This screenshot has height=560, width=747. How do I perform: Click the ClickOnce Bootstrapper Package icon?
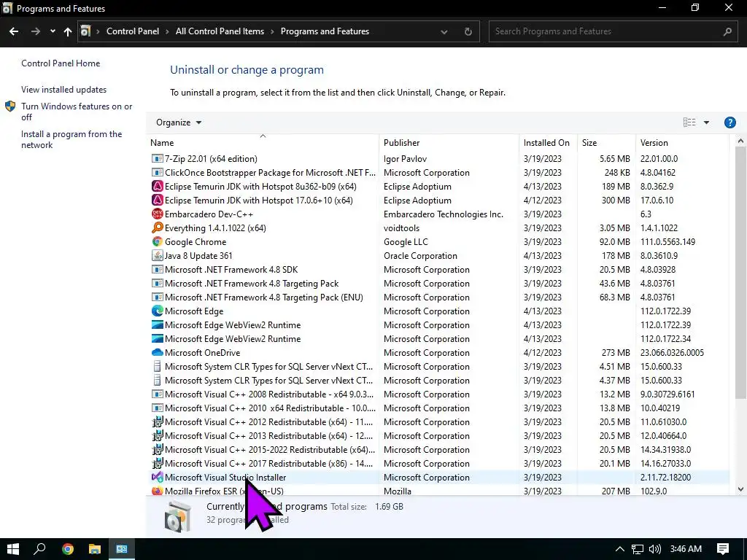pyautogui.click(x=158, y=172)
